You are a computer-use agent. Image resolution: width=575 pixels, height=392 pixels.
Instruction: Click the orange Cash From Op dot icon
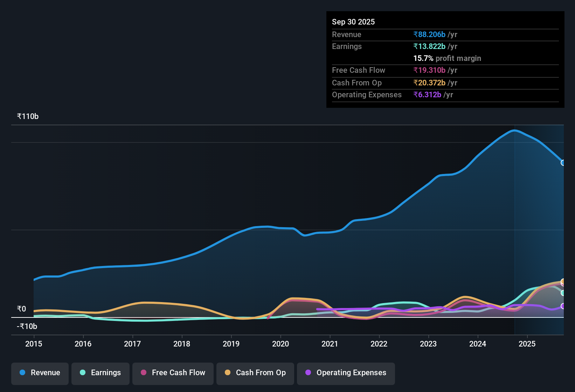(x=228, y=373)
